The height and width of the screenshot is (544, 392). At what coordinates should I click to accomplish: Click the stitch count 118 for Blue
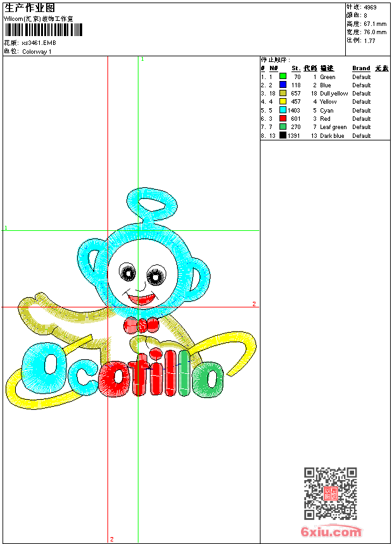(x=295, y=85)
